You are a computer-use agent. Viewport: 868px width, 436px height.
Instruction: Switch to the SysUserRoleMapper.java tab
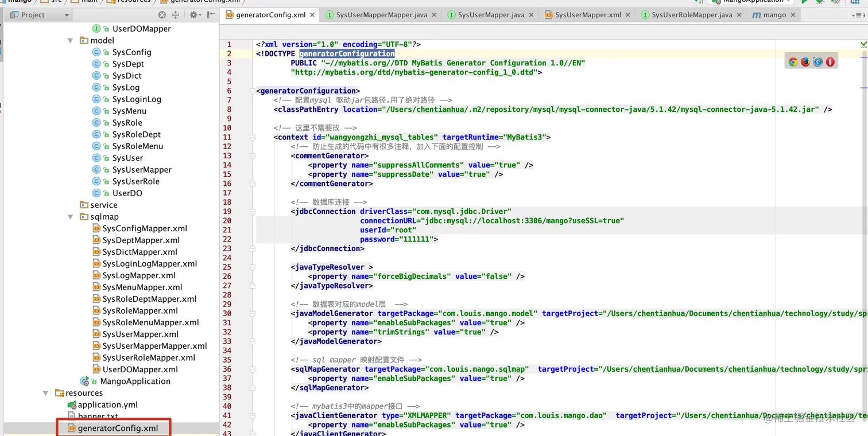(691, 15)
